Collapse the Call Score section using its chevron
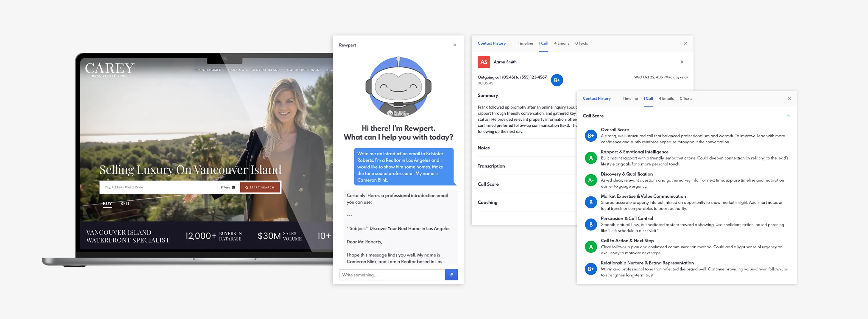868x319 pixels. (x=788, y=116)
